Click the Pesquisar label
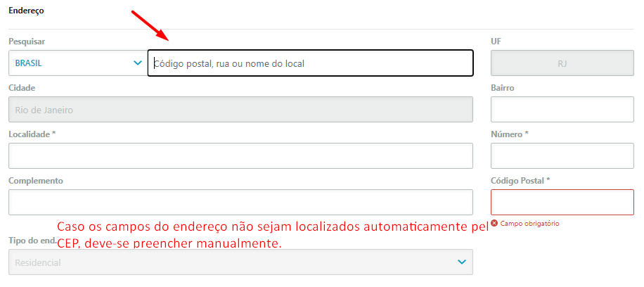 pyautogui.click(x=27, y=42)
